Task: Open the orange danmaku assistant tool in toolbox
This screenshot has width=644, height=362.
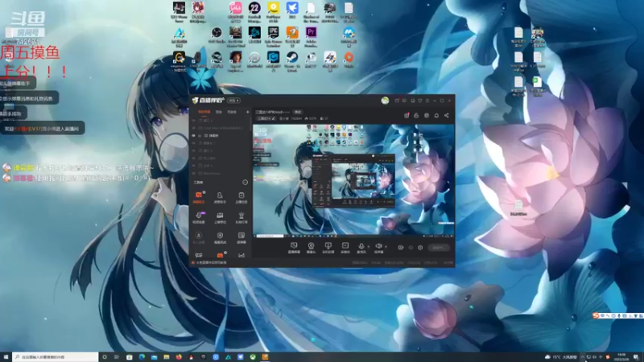Action: pyautogui.click(x=199, y=196)
